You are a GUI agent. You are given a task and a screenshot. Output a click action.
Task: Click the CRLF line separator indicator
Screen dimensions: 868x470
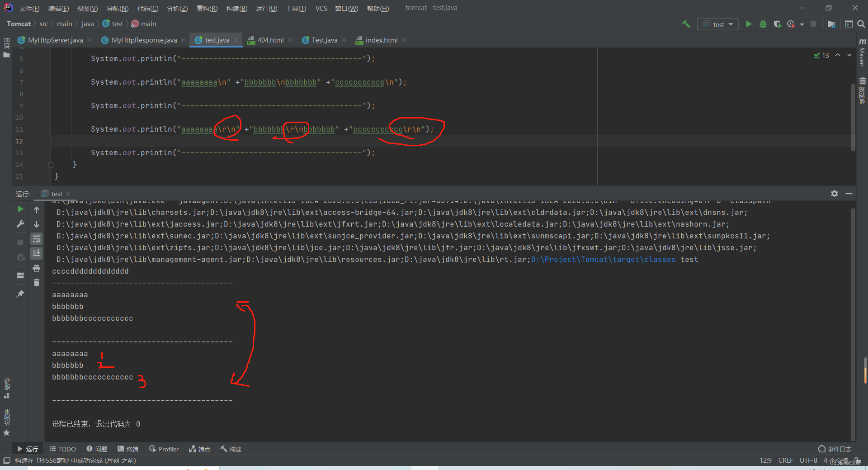coord(786,460)
